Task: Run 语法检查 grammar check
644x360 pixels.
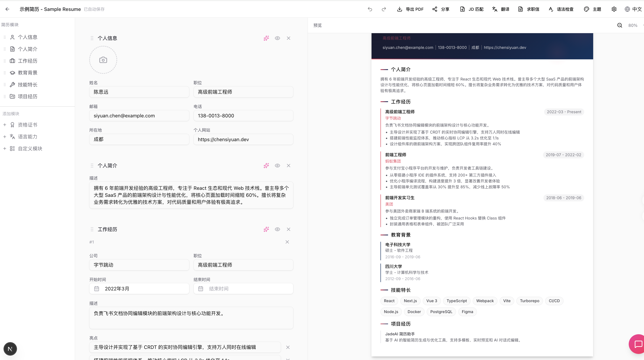Action: pyautogui.click(x=560, y=9)
